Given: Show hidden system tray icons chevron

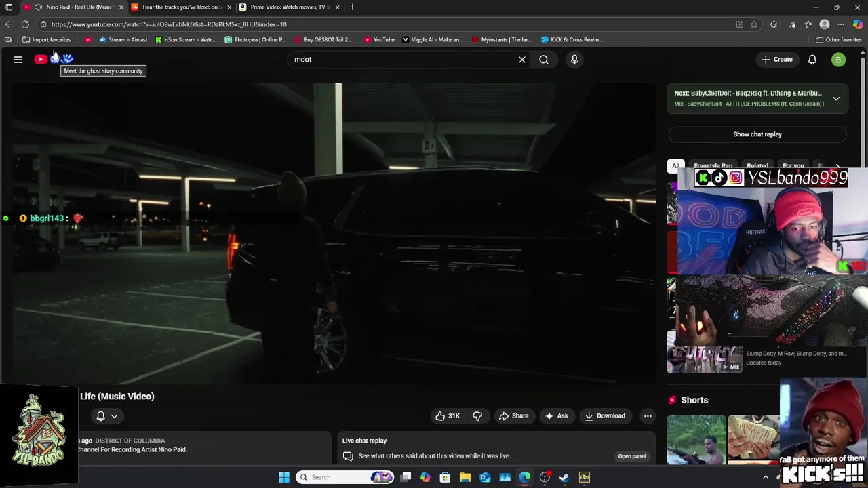Looking at the screenshot, I should 766,477.
